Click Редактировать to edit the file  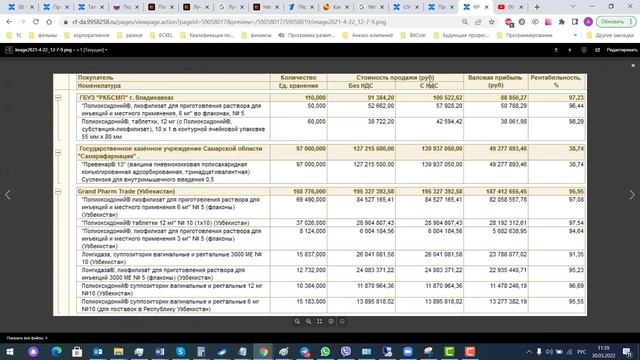tap(622, 50)
